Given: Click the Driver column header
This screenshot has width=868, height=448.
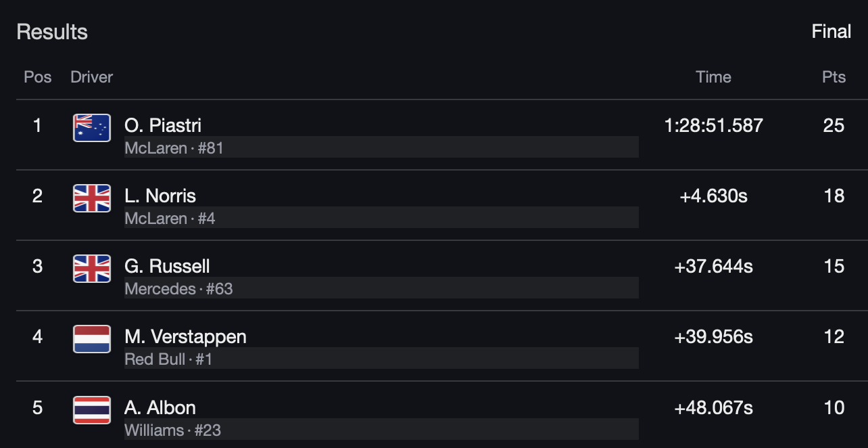Looking at the screenshot, I should point(91,77).
